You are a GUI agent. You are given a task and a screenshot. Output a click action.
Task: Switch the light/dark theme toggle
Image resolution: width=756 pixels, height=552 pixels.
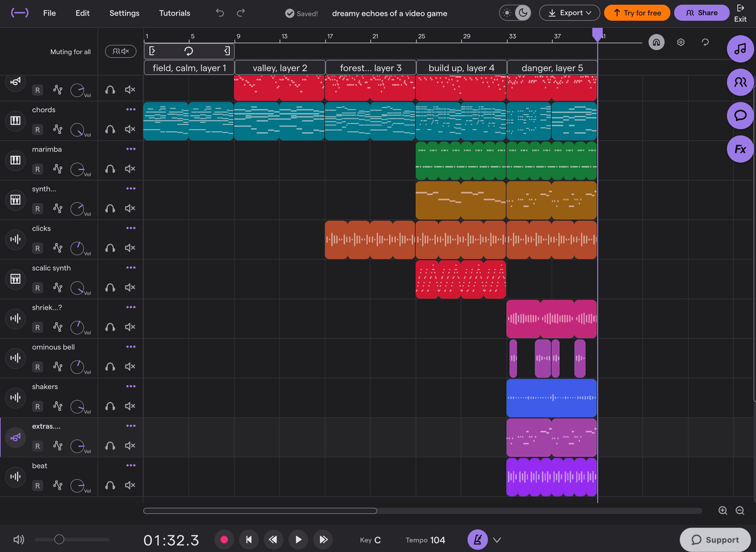[515, 13]
